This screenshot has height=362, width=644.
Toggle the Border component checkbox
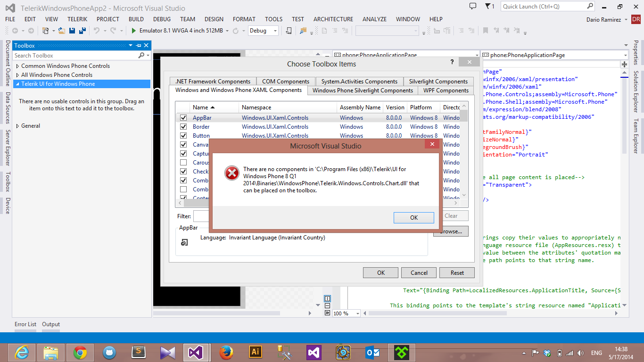(183, 126)
